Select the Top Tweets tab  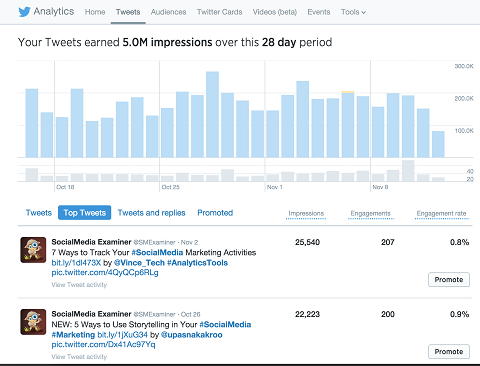pyautogui.click(x=84, y=213)
